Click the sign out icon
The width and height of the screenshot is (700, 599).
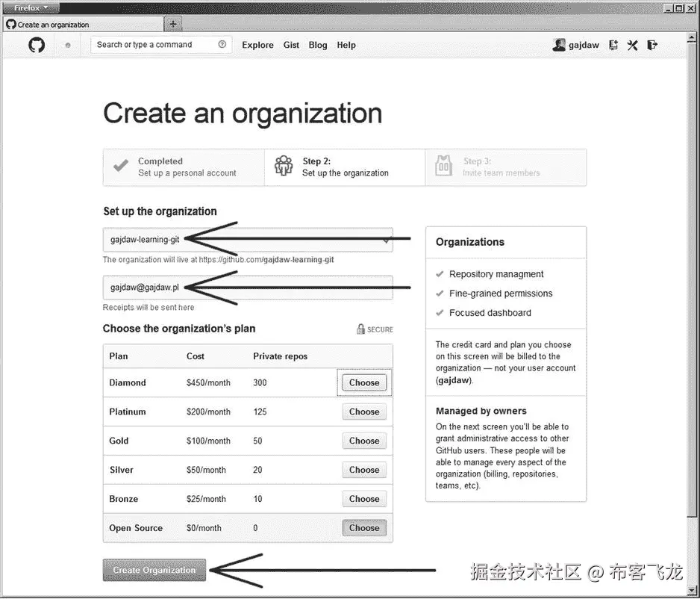651,45
